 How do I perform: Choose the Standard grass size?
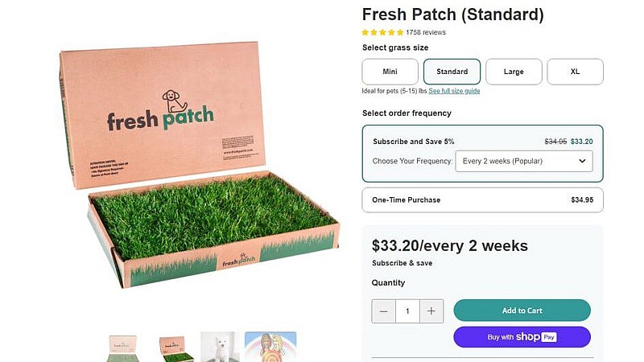click(452, 72)
